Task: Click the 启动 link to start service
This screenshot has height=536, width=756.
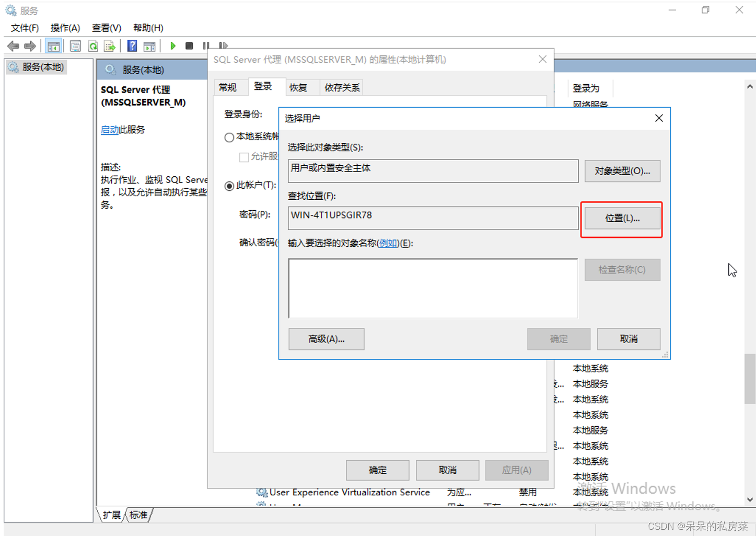Action: [110, 130]
